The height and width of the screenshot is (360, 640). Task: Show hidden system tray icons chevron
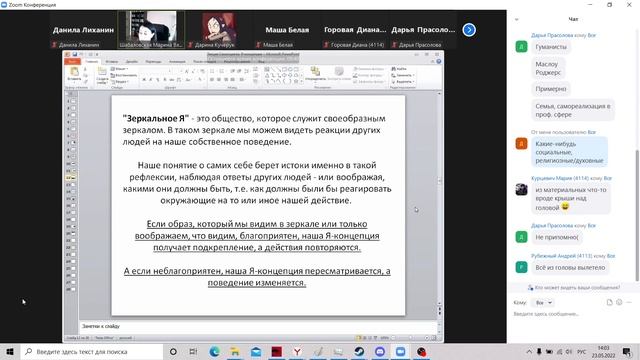[x=529, y=352]
